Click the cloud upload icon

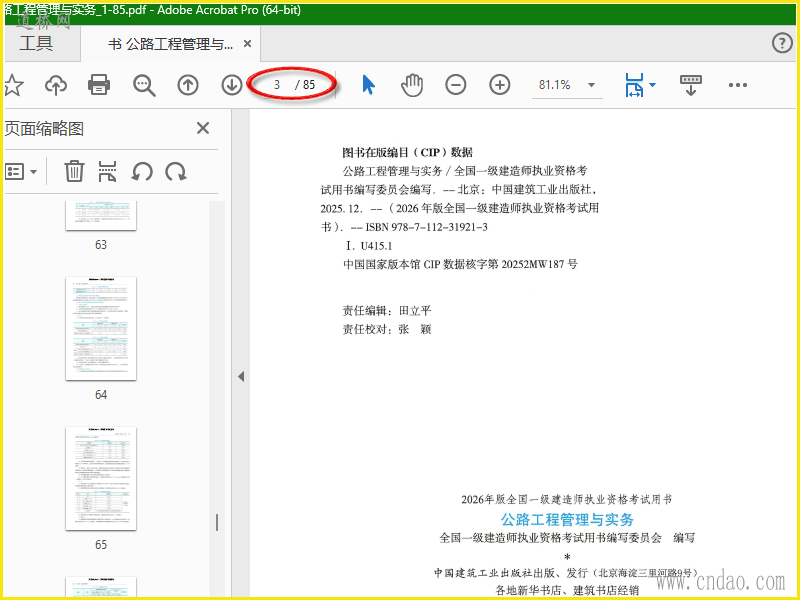tap(56, 85)
